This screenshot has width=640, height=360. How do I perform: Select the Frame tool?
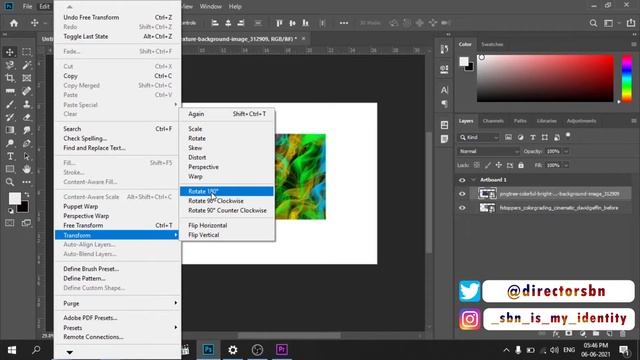(27, 78)
